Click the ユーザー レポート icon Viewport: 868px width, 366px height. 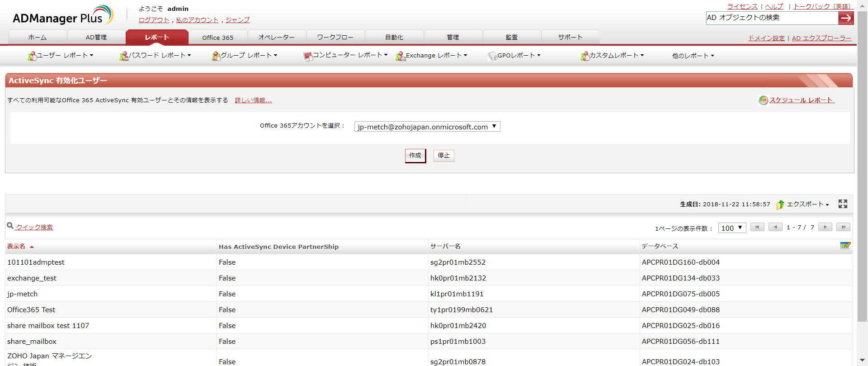click(x=32, y=56)
